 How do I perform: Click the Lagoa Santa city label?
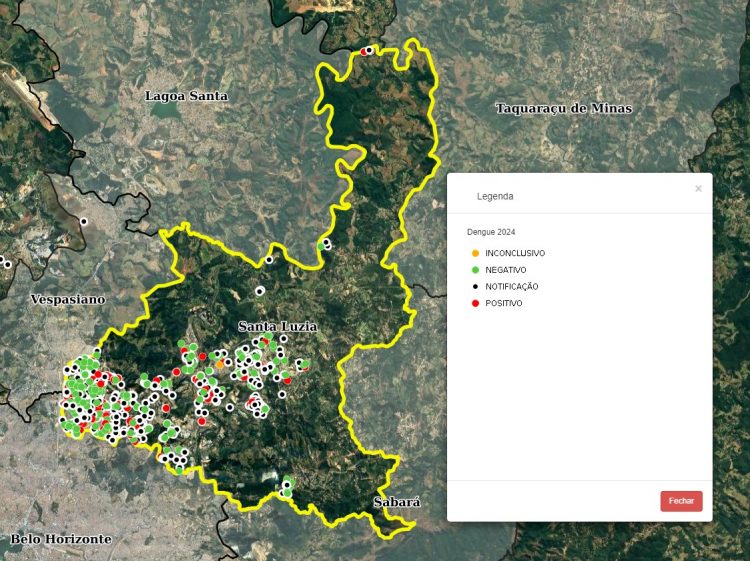(x=186, y=96)
